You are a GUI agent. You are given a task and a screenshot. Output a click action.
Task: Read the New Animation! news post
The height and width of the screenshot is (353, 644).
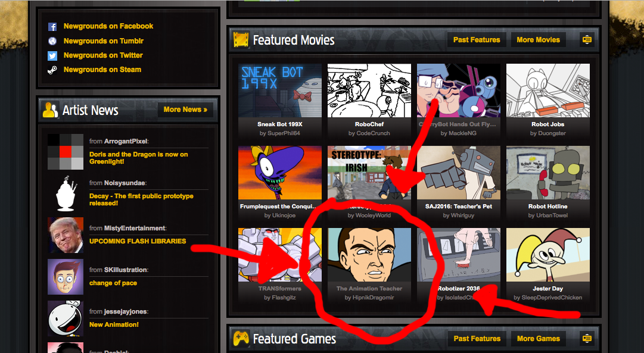coord(114,324)
